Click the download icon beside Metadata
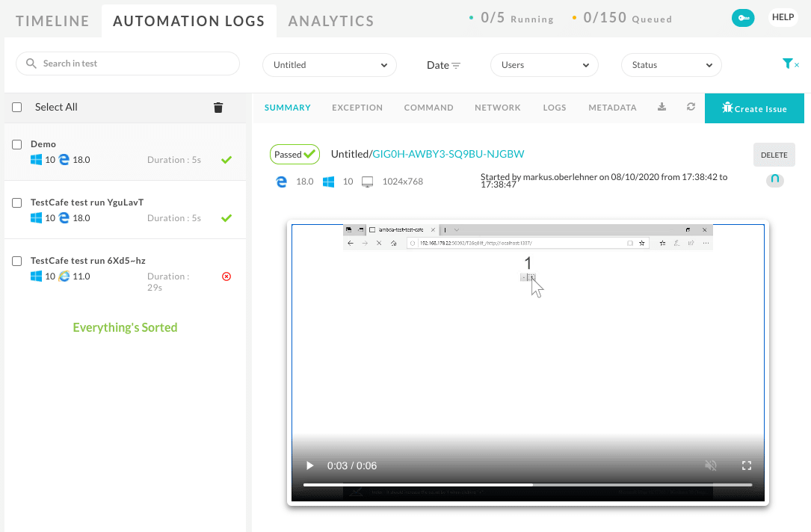 click(662, 108)
